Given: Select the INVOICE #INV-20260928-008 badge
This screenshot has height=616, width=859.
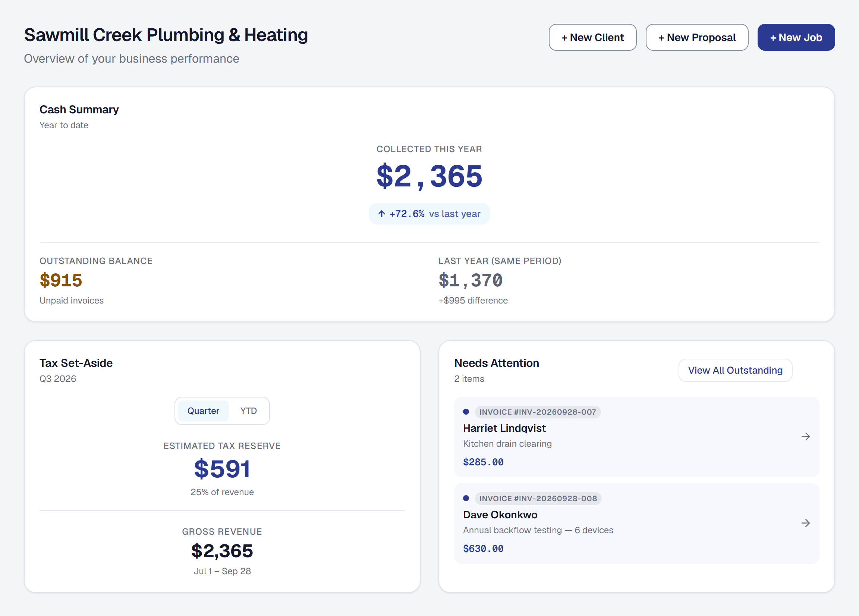Looking at the screenshot, I should [538, 498].
